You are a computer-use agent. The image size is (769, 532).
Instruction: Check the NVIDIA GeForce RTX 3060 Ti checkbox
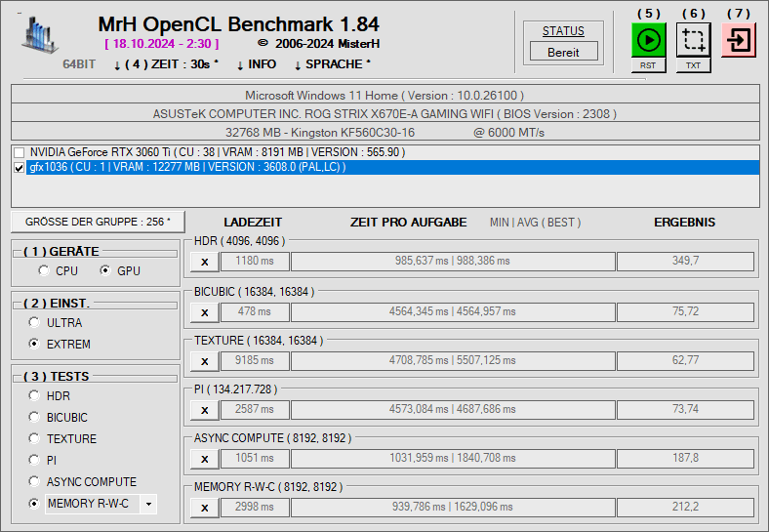(x=20, y=152)
